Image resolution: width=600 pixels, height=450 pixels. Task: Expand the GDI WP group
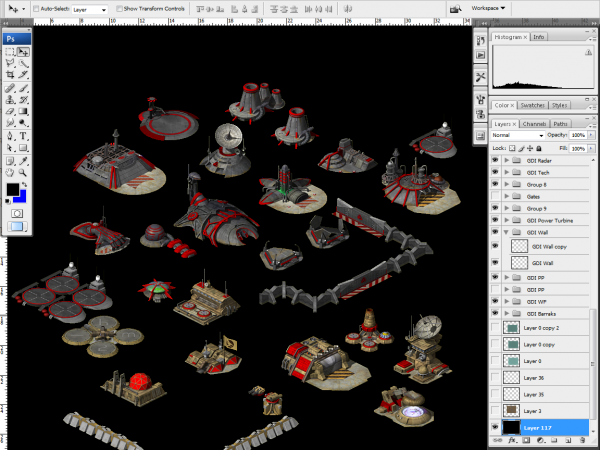point(507,302)
